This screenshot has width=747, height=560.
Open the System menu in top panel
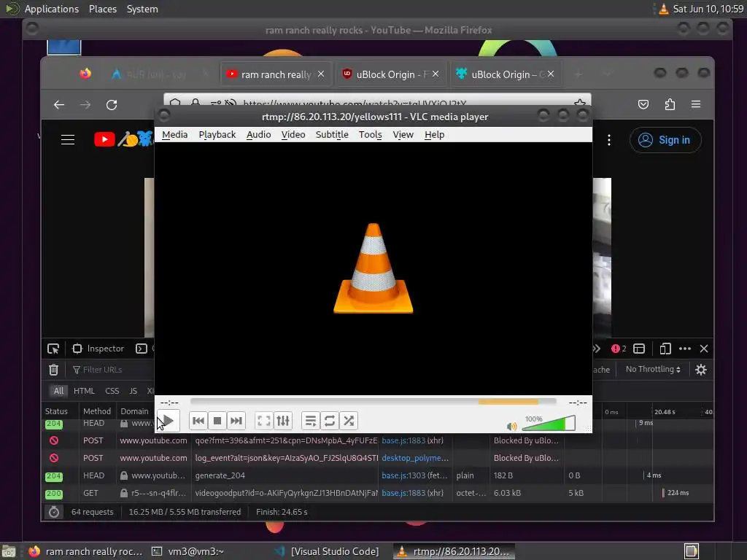tap(142, 9)
